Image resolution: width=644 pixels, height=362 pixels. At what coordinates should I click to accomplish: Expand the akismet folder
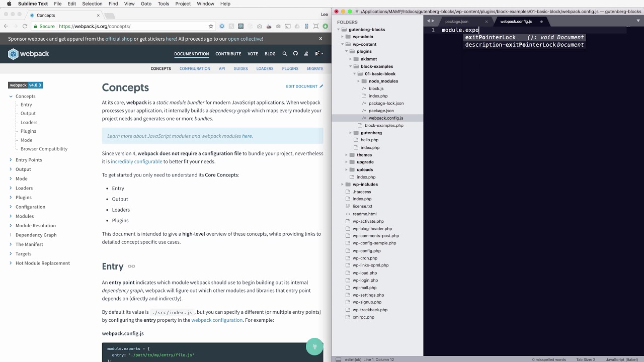click(x=351, y=59)
